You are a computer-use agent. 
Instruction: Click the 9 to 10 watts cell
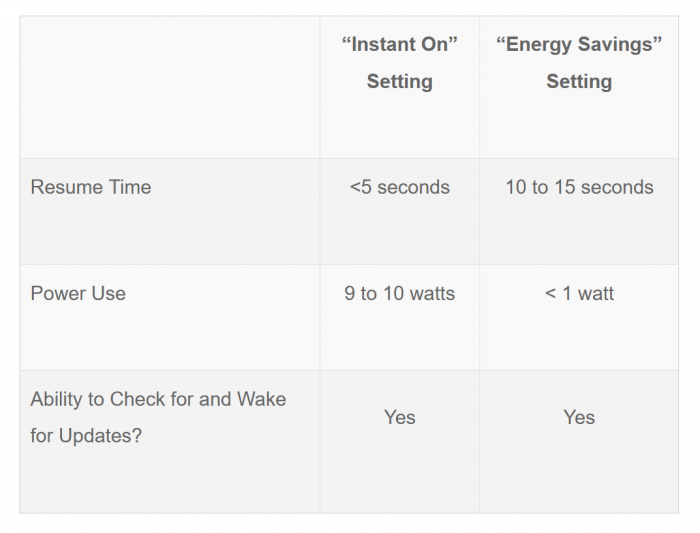coord(400,293)
